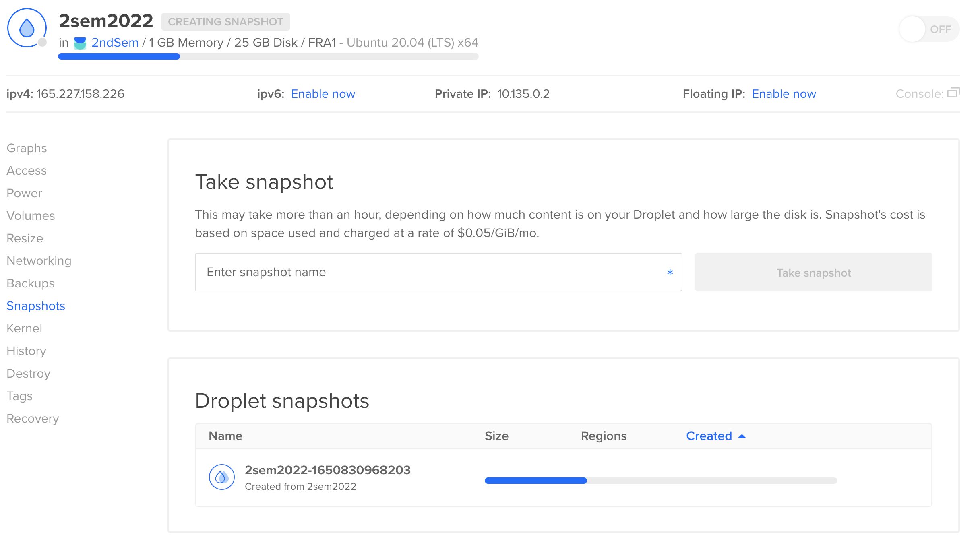Enable IPv6 now
Screen dimensions: 980x541
tap(323, 93)
